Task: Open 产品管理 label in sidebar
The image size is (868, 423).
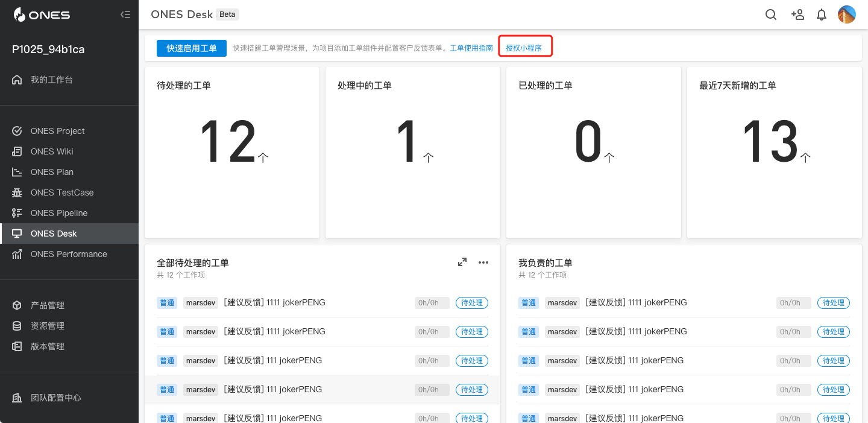Action: point(48,305)
